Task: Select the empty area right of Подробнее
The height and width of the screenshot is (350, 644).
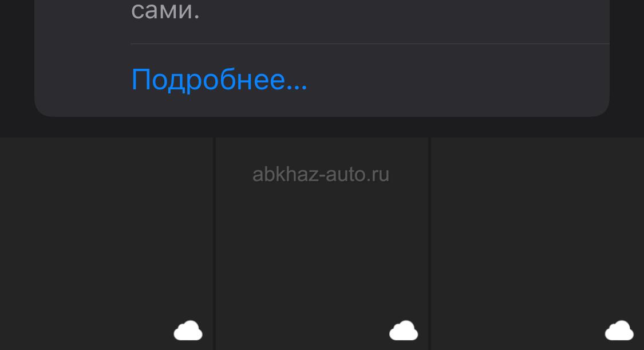Action: click(x=458, y=80)
